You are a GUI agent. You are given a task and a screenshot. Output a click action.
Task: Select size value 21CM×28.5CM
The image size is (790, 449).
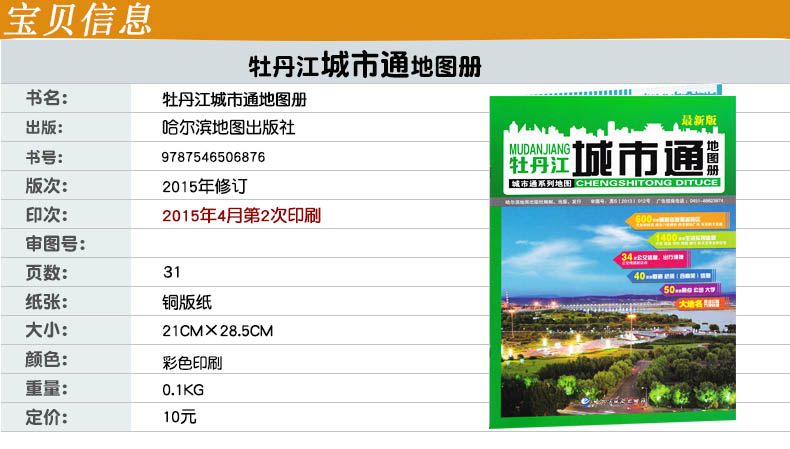[218, 331]
